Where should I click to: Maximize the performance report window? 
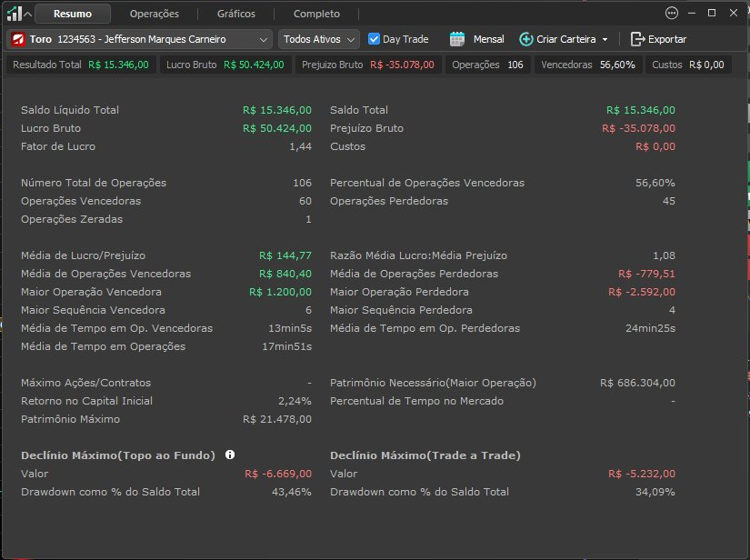point(712,13)
